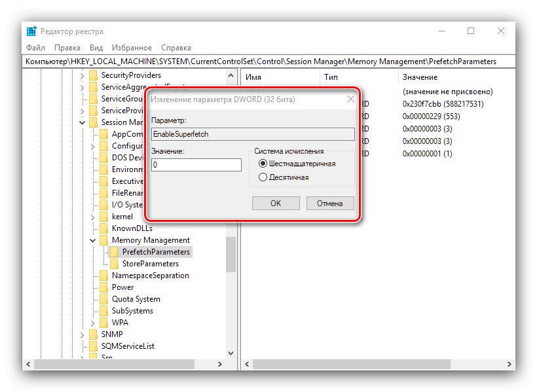
Task: Click the StoreParameters folder icon
Action: tap(115, 264)
